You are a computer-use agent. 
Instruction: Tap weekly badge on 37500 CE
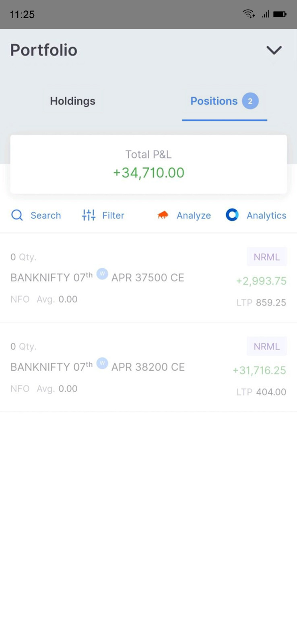[x=102, y=274]
